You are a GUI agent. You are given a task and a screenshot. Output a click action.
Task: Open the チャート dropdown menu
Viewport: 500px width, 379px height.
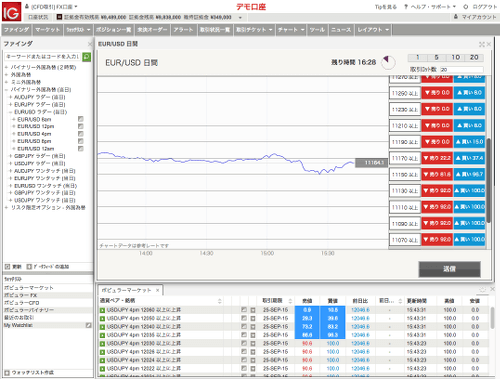[291, 30]
